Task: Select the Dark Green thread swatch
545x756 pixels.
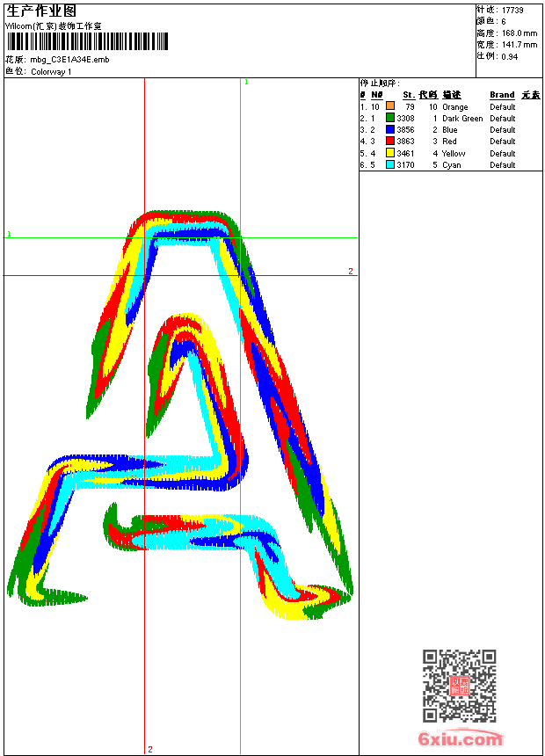Action: pyautogui.click(x=390, y=118)
